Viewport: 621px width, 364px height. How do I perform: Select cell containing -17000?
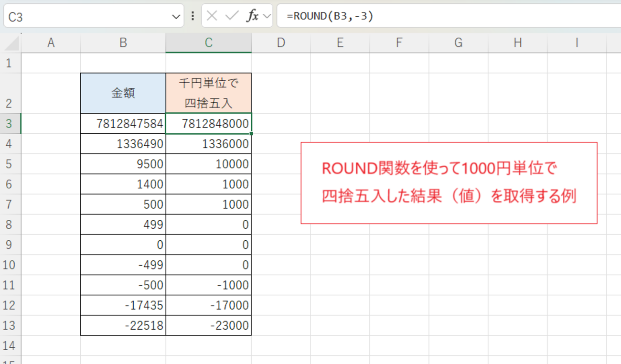(209, 305)
